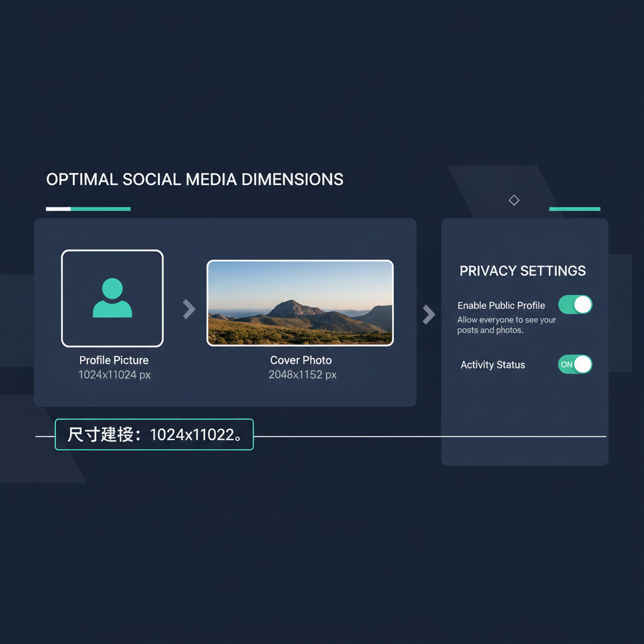Click the PRIVACY SETTINGS heading
This screenshot has width=644, height=644.
[523, 271]
